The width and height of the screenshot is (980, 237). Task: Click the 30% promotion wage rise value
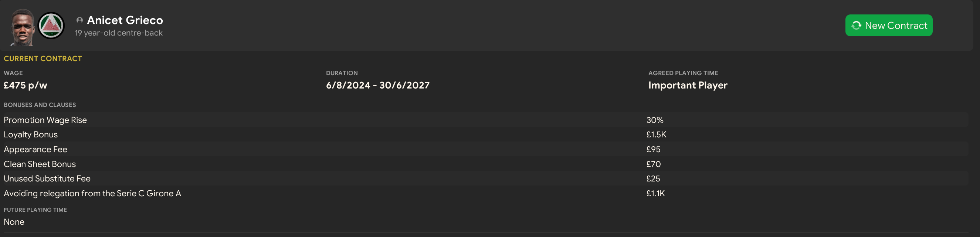(655, 120)
